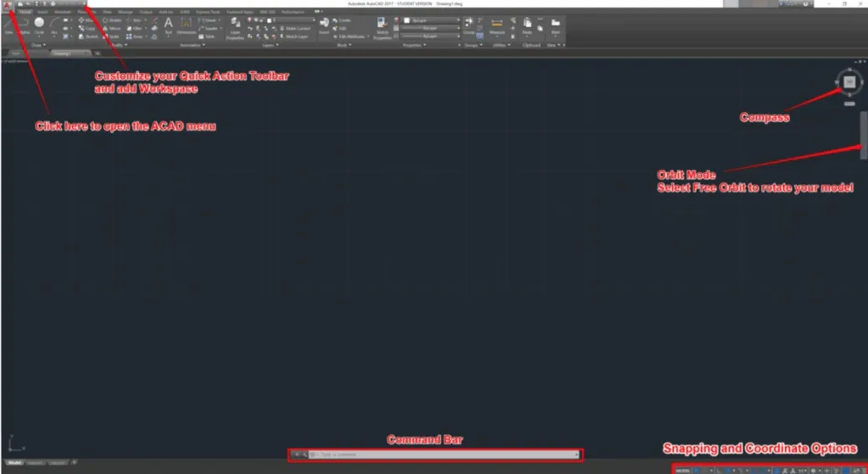This screenshot has width=868, height=474.
Task: Click the Insert block icon
Action: (325, 25)
